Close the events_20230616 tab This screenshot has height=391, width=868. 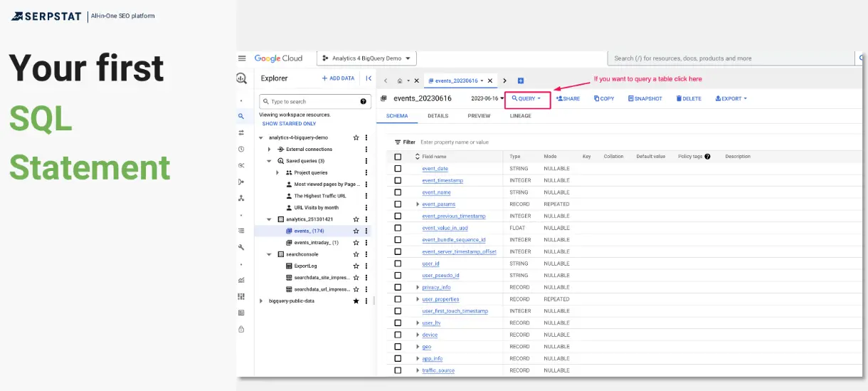[491, 80]
